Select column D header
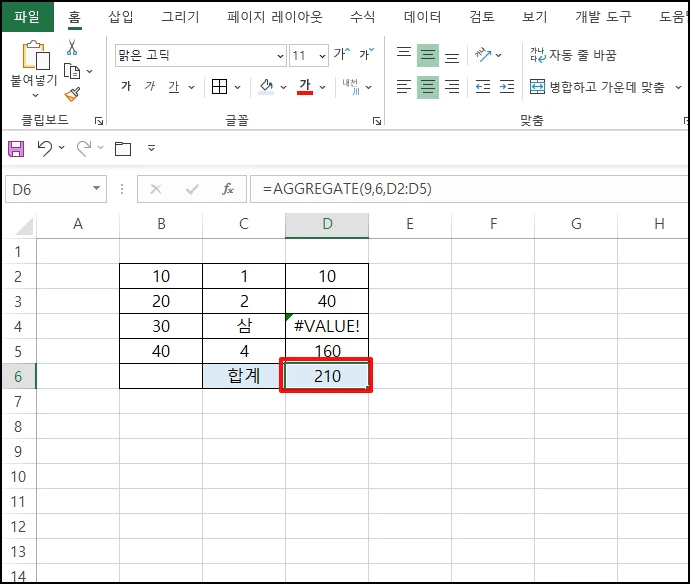Image resolution: width=690 pixels, height=584 pixels. 327,224
